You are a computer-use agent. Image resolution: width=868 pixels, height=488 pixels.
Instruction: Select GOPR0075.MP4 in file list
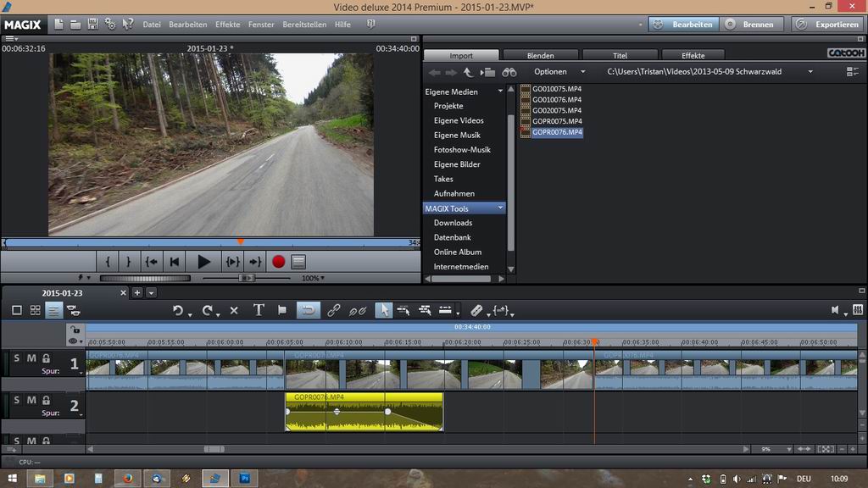coord(557,121)
